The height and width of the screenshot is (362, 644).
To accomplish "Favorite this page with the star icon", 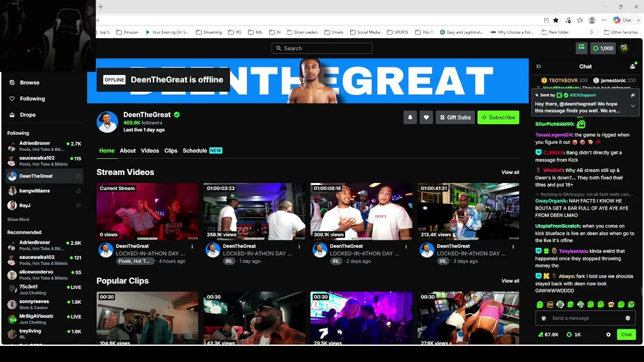I will 556,20.
